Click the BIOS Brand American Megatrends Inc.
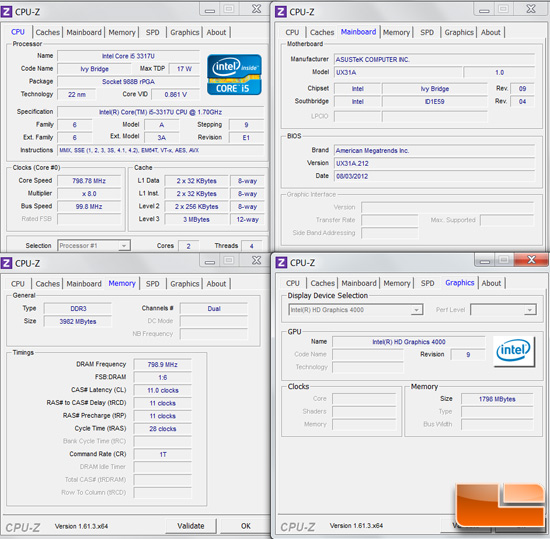 434,151
